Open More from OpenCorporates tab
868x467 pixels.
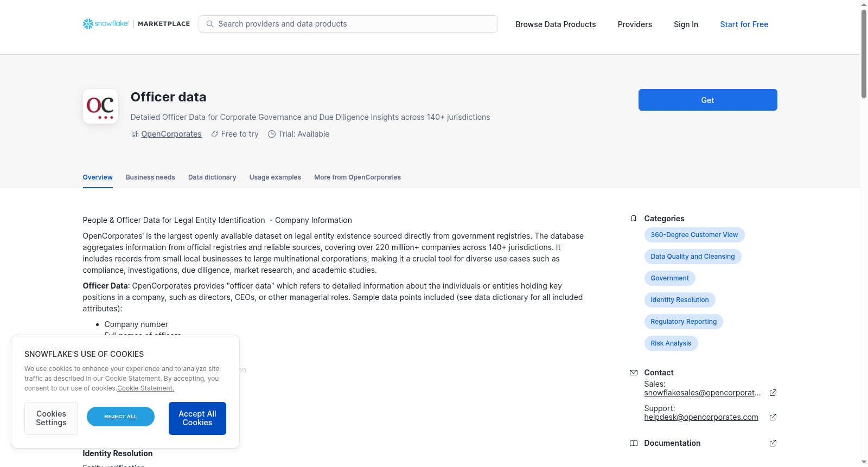point(358,177)
